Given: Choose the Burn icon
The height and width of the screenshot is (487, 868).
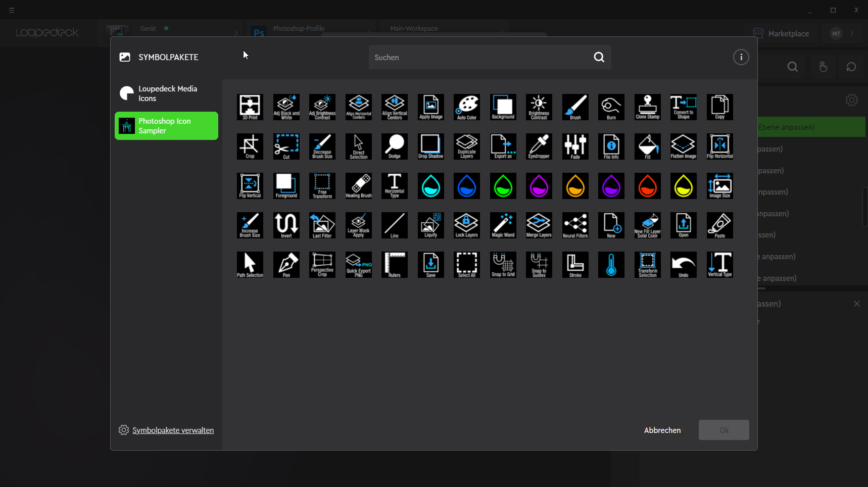Looking at the screenshot, I should [611, 107].
